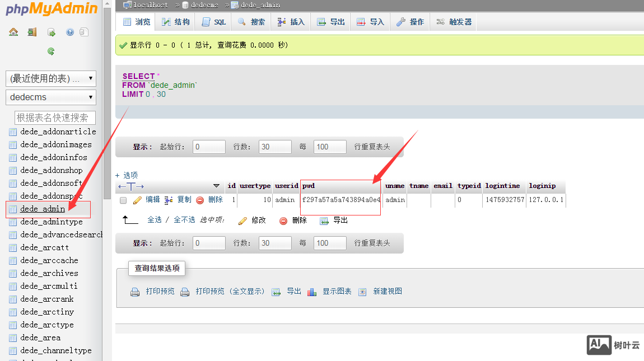Click the sort triangle in table header
The image size is (644, 361).
click(x=217, y=186)
